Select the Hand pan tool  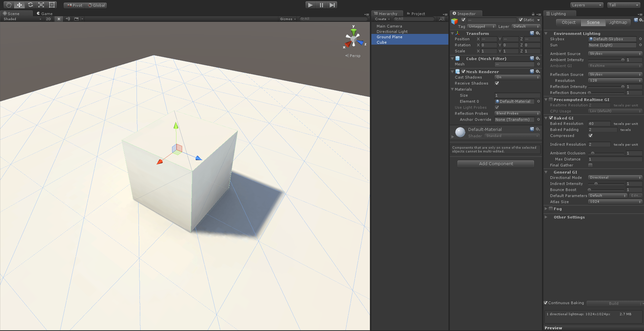(x=8, y=5)
